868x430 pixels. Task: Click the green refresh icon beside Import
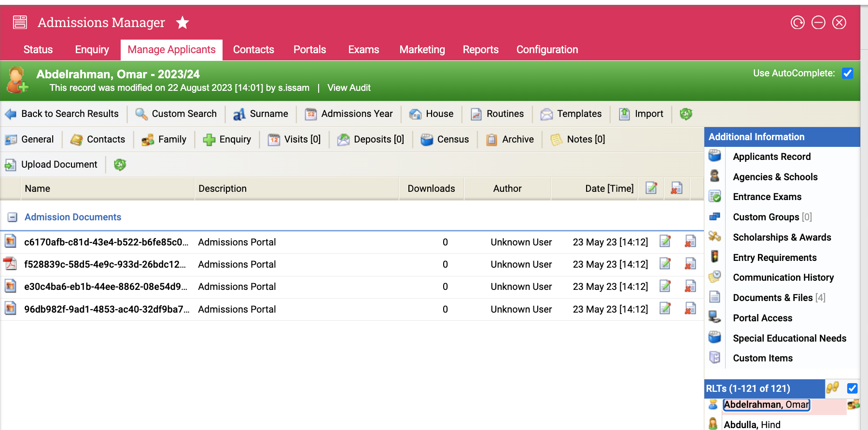pos(686,114)
